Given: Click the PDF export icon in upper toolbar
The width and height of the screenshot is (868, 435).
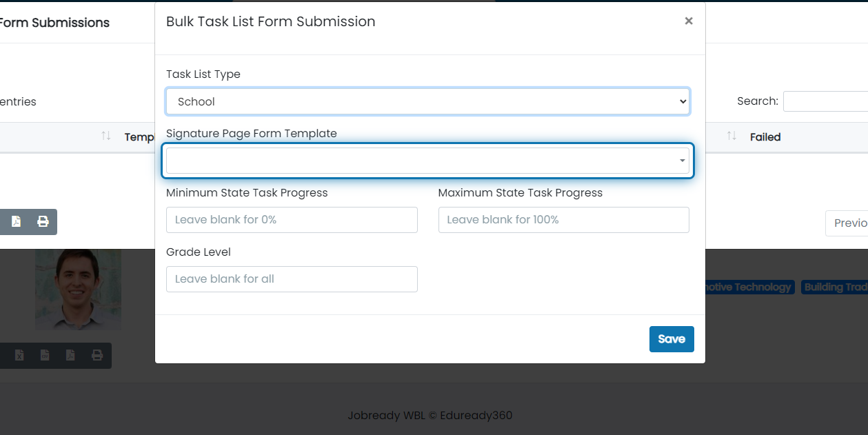Looking at the screenshot, I should pos(16,222).
